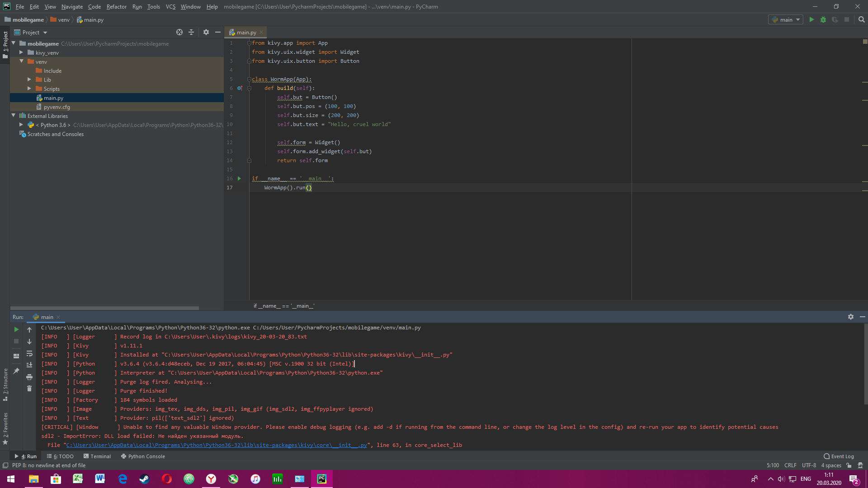The height and width of the screenshot is (488, 868).
Task: Close the main tab in the Run panel
Action: click(58, 317)
